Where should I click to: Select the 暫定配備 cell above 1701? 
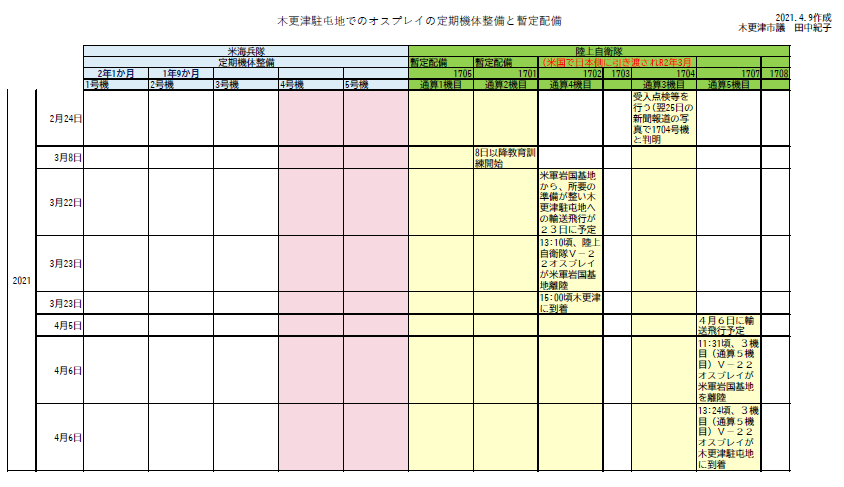(505, 62)
